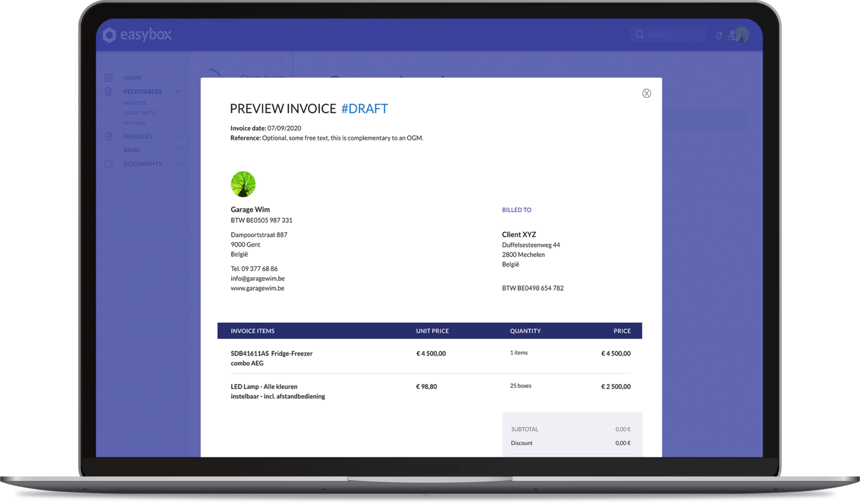This screenshot has width=860, height=504.
Task: Open Receivables Settings submenu item
Action: (x=135, y=123)
